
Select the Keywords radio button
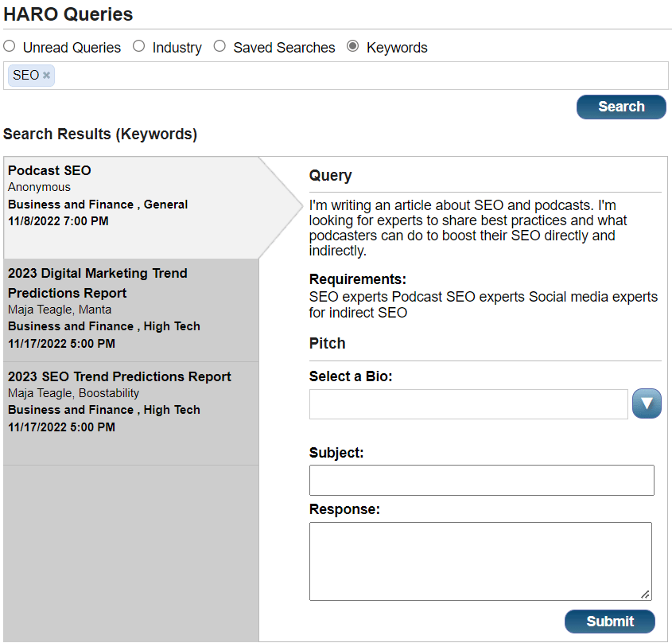[x=353, y=46]
